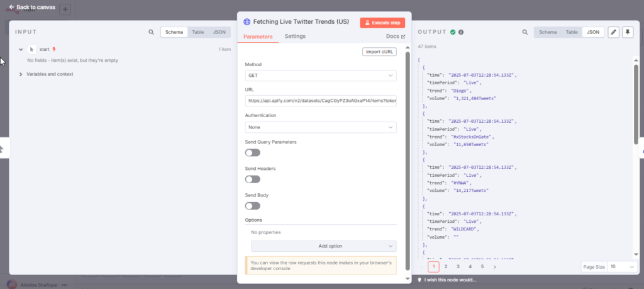Click the Execute step button

point(382,23)
